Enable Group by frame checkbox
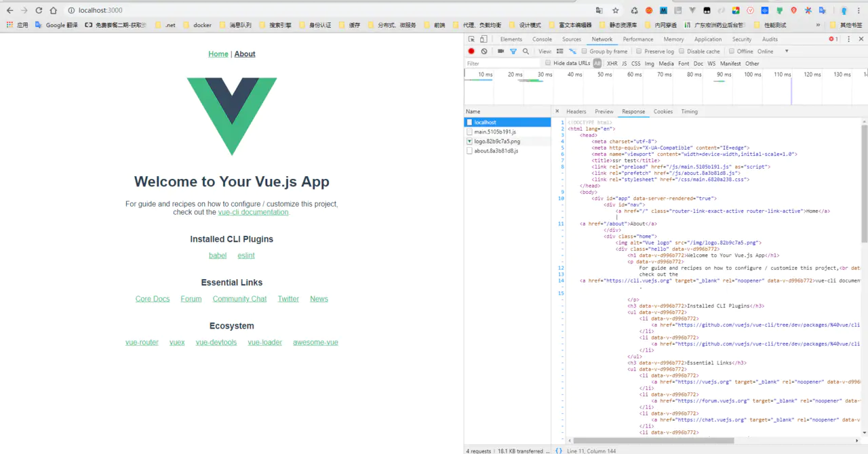This screenshot has width=868, height=454. click(x=584, y=51)
